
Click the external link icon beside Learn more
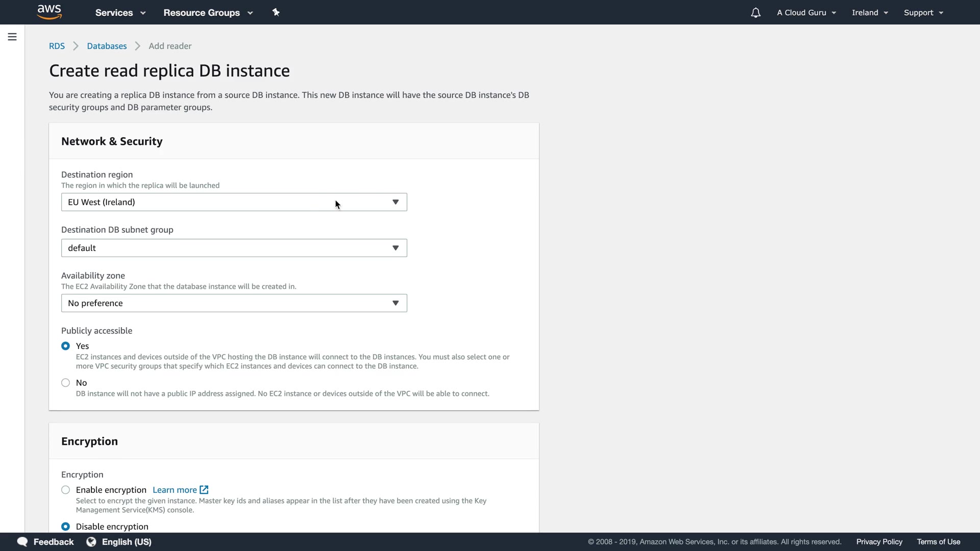click(x=204, y=490)
